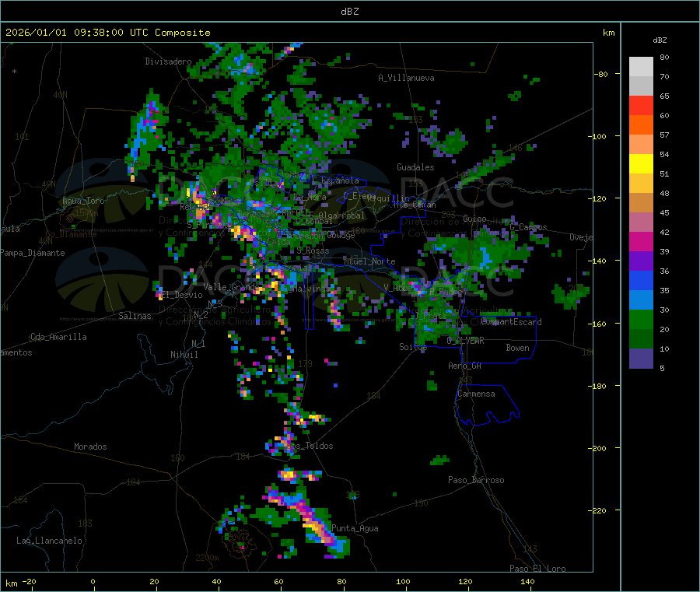Click the El_Desvio location label
Image resolution: width=700 pixels, height=592 pixels.
pyautogui.click(x=182, y=295)
